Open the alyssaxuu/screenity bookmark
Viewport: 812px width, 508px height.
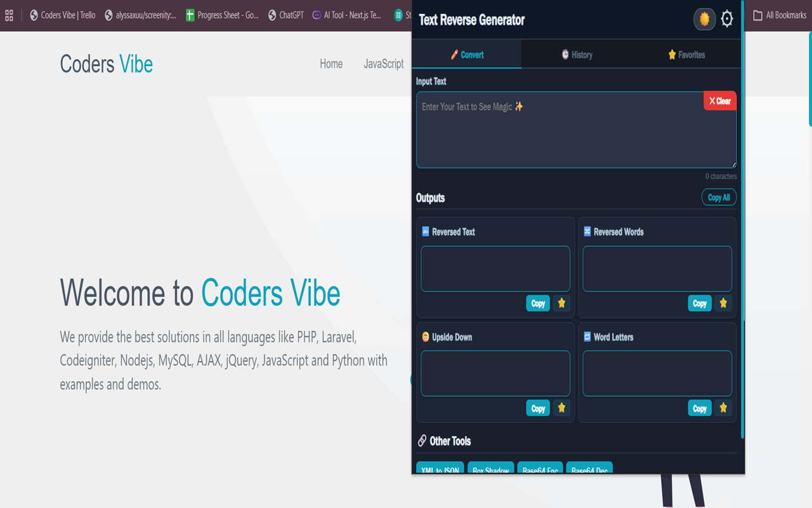(140, 15)
